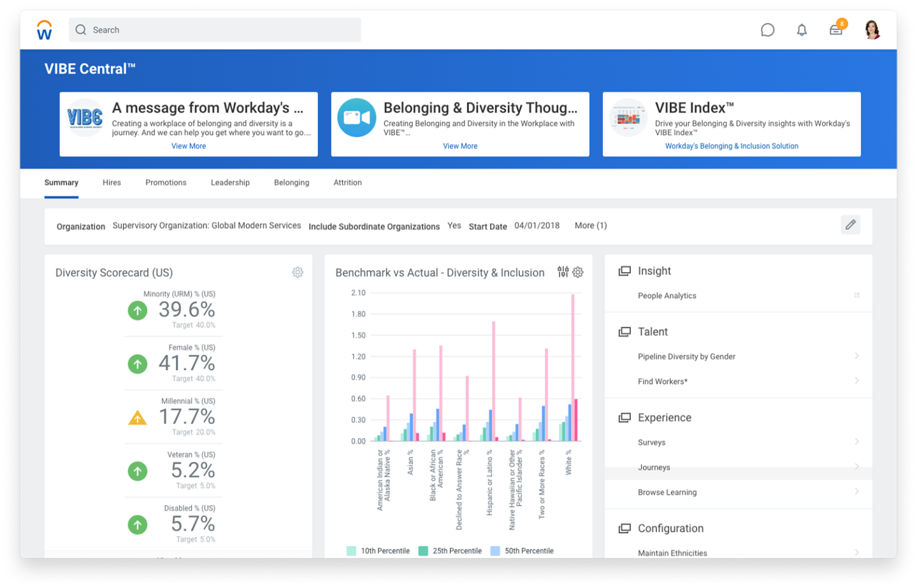Open the gear settings on Benchmark chart
The image size is (917, 588).
(579, 272)
